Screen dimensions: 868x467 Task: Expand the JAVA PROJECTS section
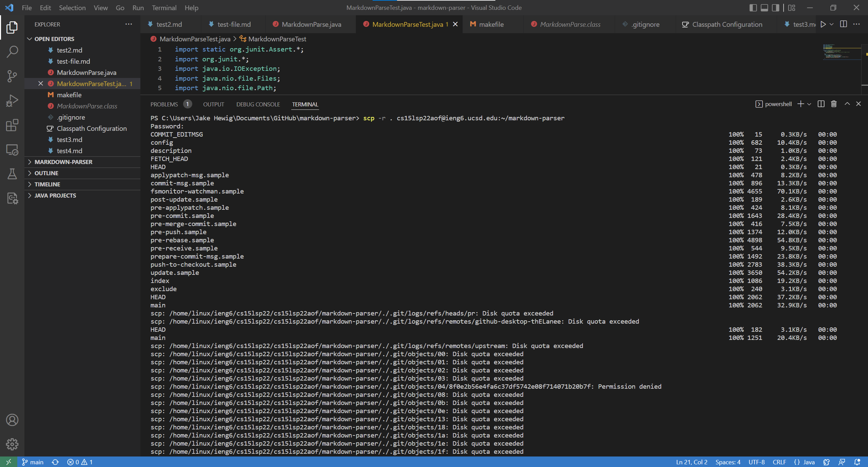[55, 196]
